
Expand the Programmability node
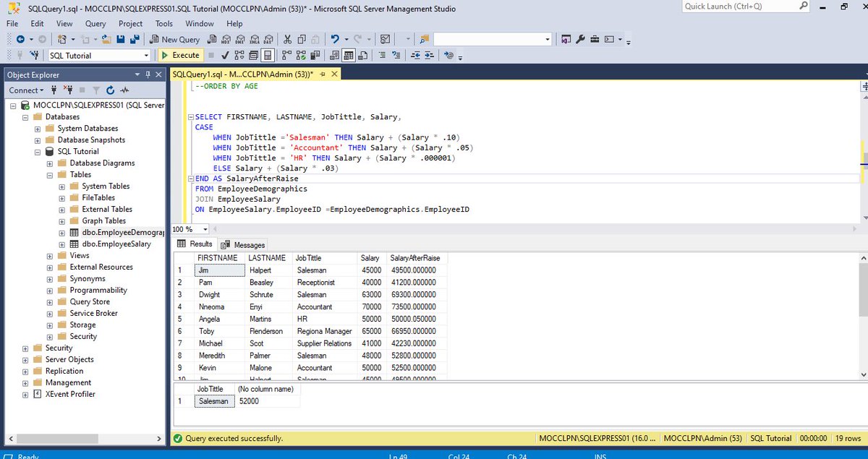point(50,290)
